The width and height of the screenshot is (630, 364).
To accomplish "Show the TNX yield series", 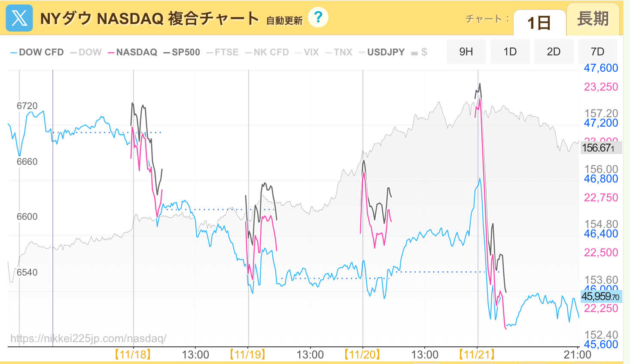I will [x=339, y=52].
